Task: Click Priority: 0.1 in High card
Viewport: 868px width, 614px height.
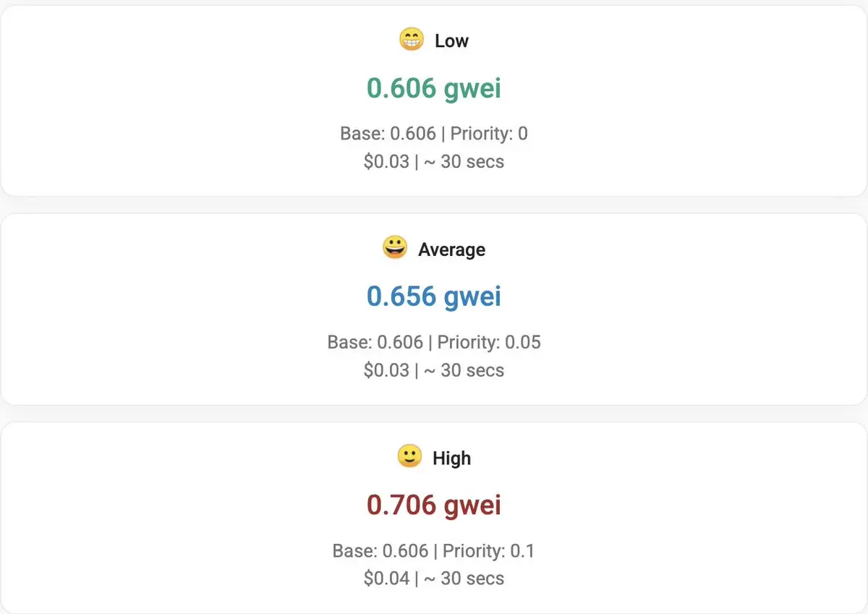Action: click(489, 551)
